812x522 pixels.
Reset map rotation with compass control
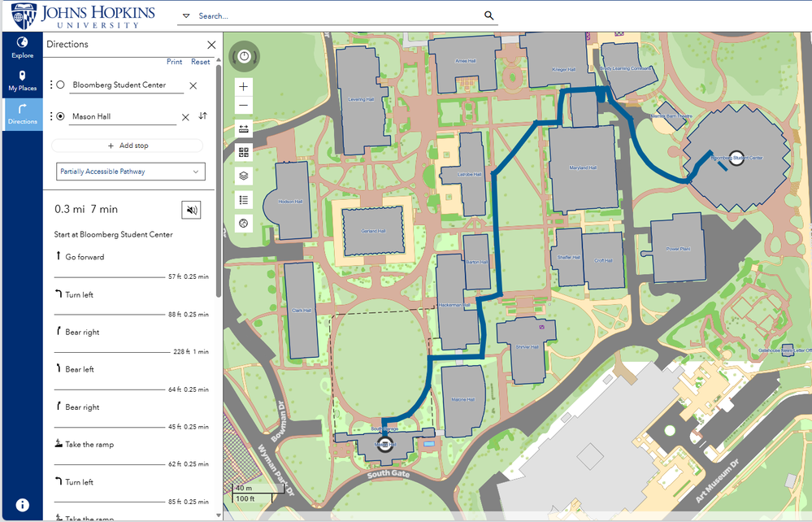(x=245, y=56)
